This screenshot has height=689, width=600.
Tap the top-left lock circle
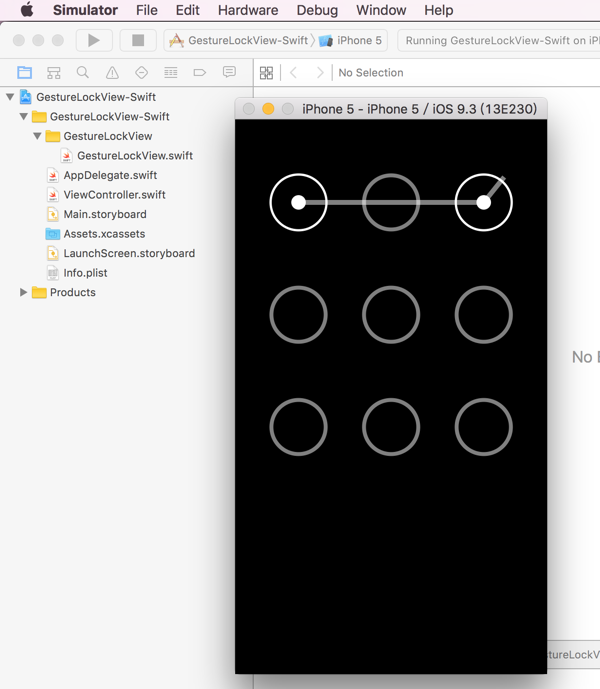[x=298, y=202]
